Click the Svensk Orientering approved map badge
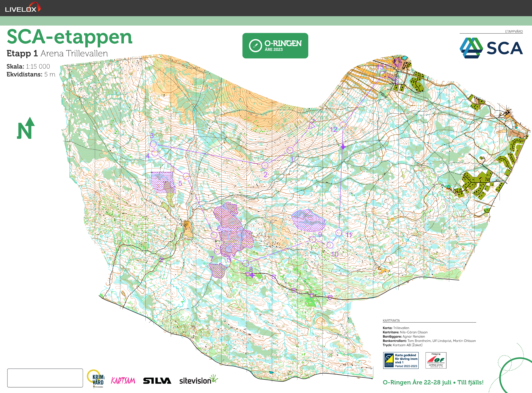 [401, 360]
